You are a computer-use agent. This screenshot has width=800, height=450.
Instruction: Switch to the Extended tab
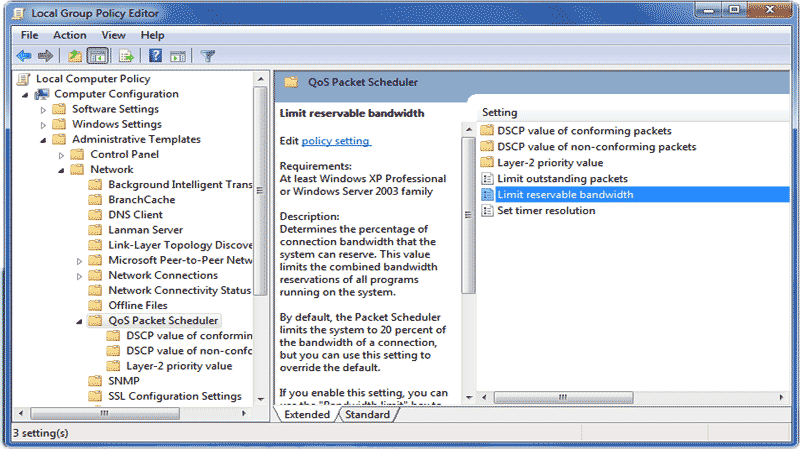coord(307,414)
